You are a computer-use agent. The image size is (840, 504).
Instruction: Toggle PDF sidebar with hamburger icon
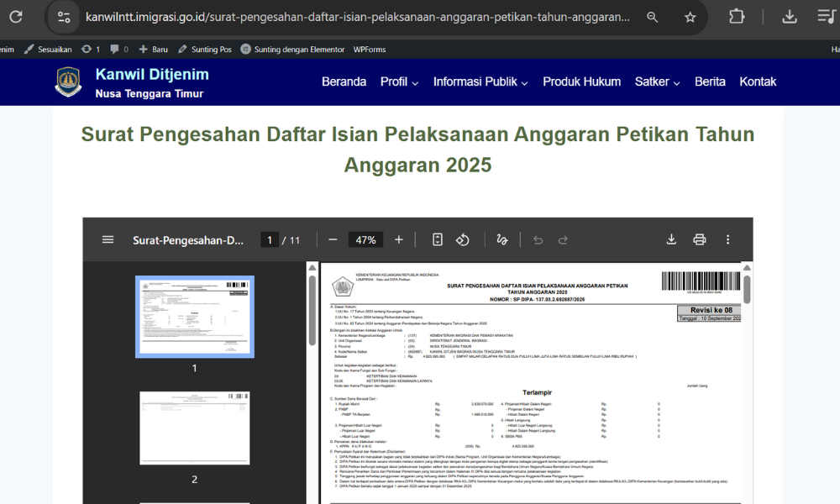pyautogui.click(x=108, y=240)
